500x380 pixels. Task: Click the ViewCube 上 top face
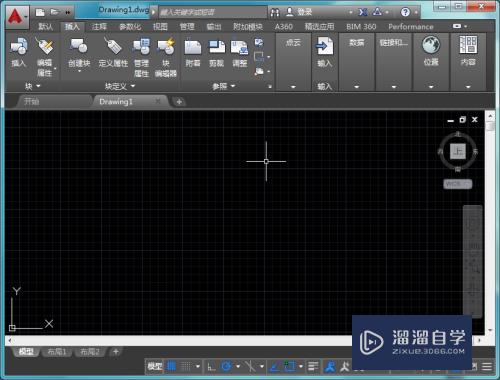point(458,151)
